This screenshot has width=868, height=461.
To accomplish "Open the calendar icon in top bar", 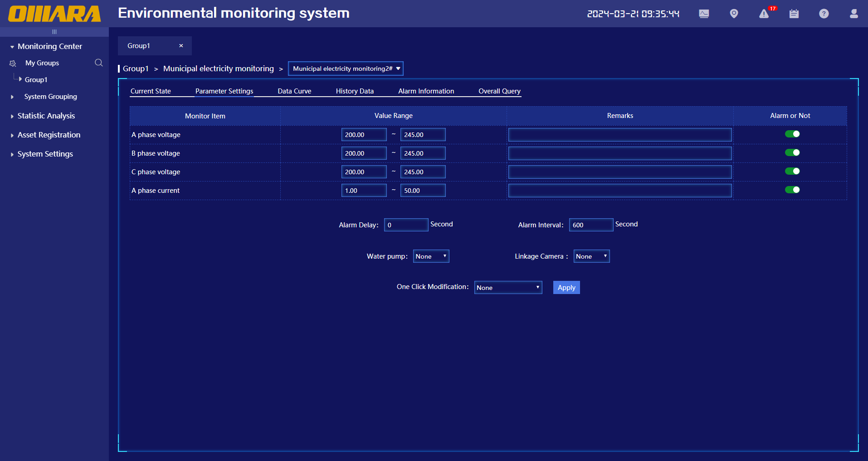I will point(794,14).
